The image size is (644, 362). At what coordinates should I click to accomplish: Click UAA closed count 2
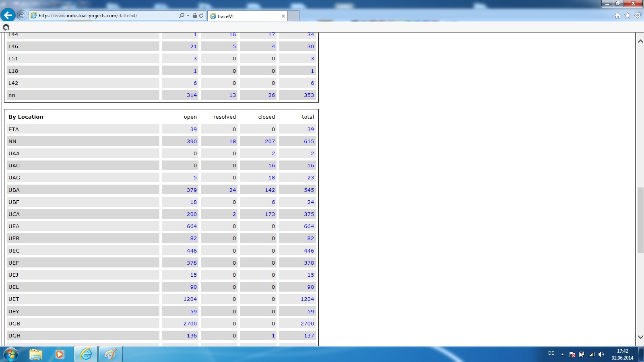(273, 153)
